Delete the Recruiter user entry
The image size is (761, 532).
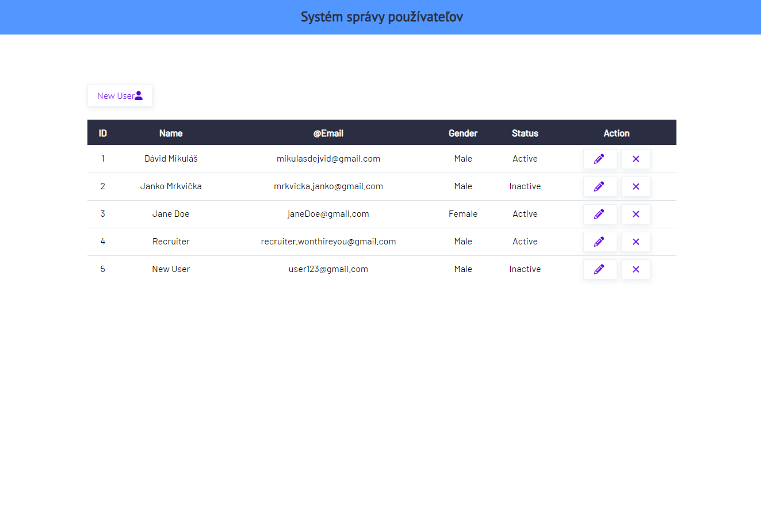click(x=636, y=242)
